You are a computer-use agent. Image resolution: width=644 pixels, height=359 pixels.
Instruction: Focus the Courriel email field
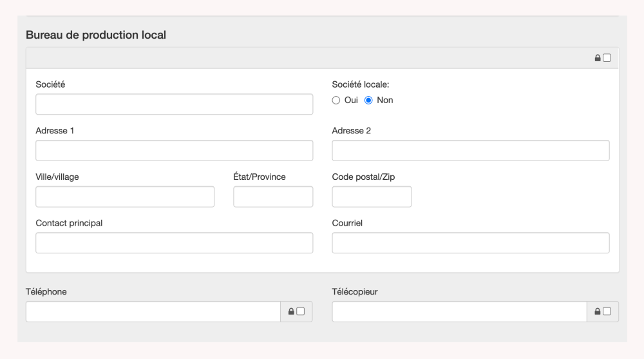tap(470, 243)
